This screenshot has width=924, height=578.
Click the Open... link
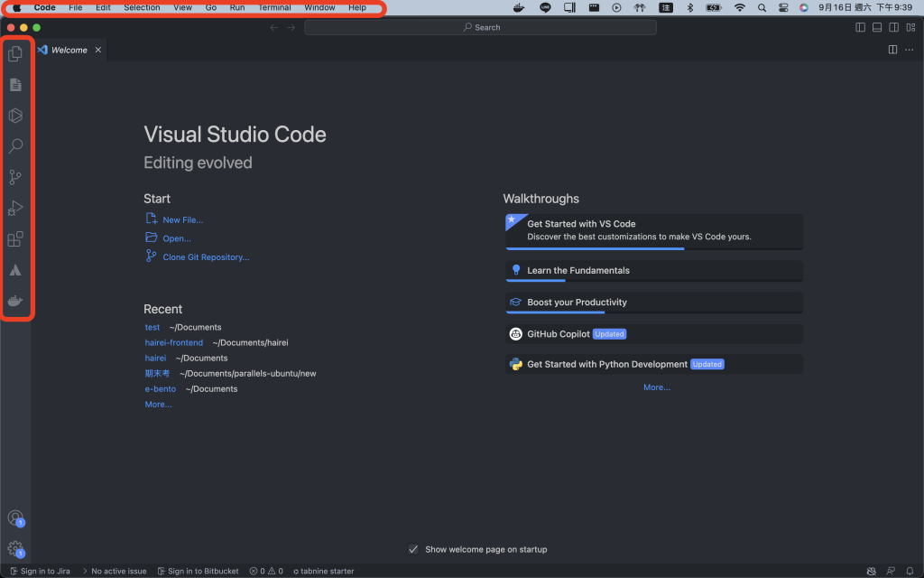click(177, 238)
